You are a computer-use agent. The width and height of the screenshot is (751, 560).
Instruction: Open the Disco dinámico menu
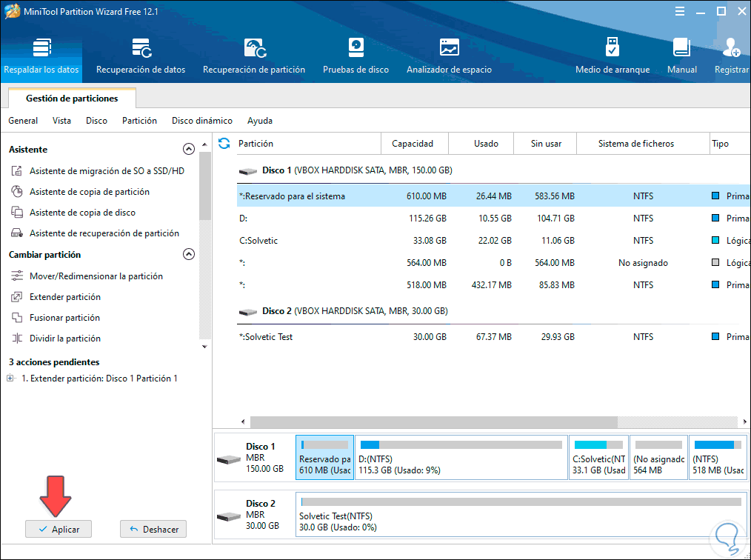201,120
